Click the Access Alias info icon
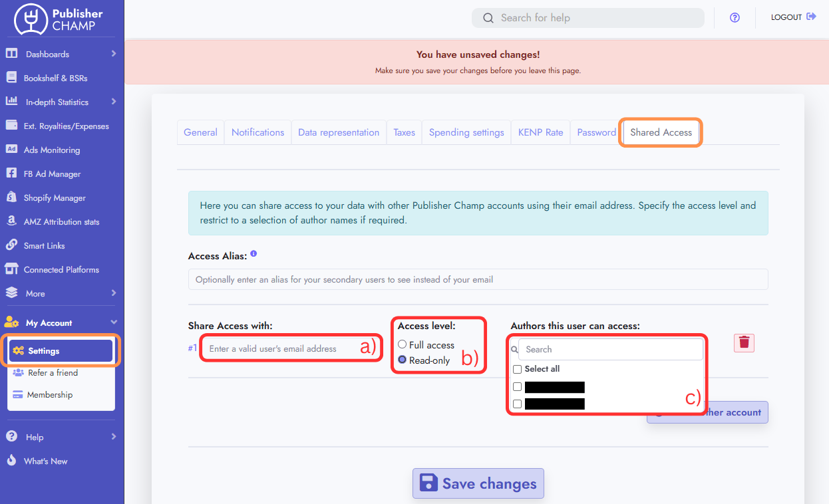Screen dimensions: 829x504 tap(253, 254)
